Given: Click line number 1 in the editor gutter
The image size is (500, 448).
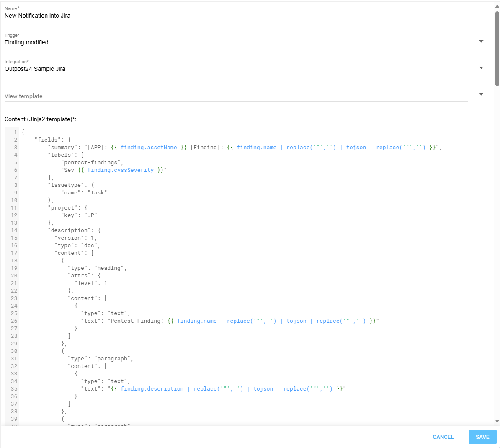Looking at the screenshot, I should point(15,132).
